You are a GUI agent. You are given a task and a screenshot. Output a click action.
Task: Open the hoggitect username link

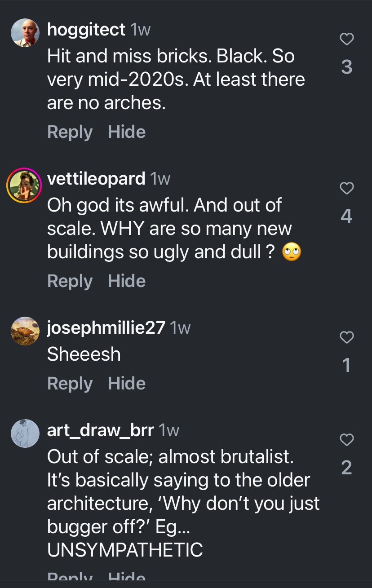tap(86, 30)
